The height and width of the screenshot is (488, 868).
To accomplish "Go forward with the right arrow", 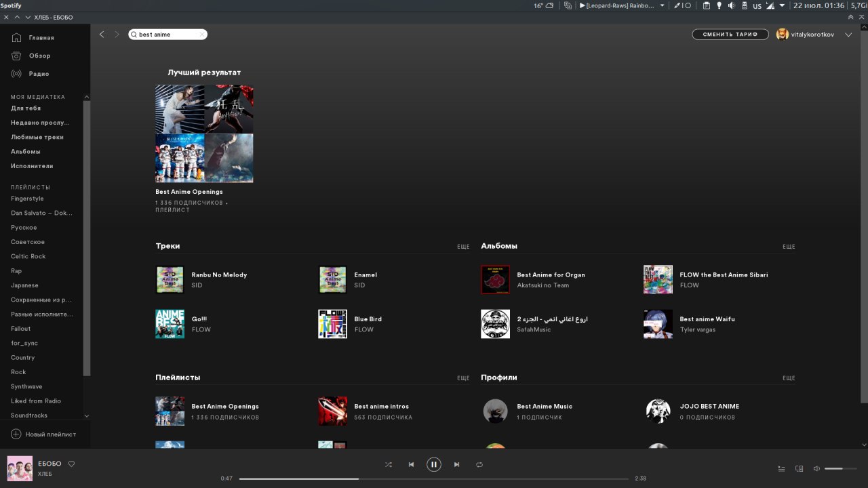I will pyautogui.click(x=117, y=34).
